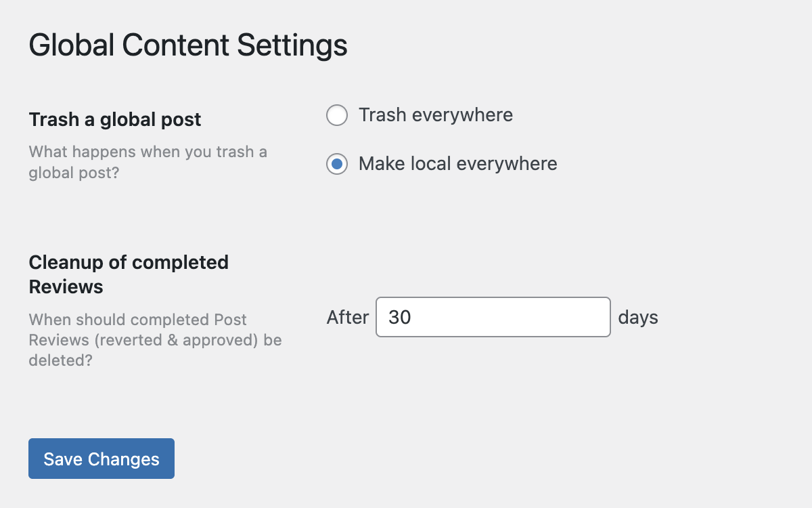812x508 pixels.
Task: Click the Global Content Settings heading
Action: coord(187,45)
